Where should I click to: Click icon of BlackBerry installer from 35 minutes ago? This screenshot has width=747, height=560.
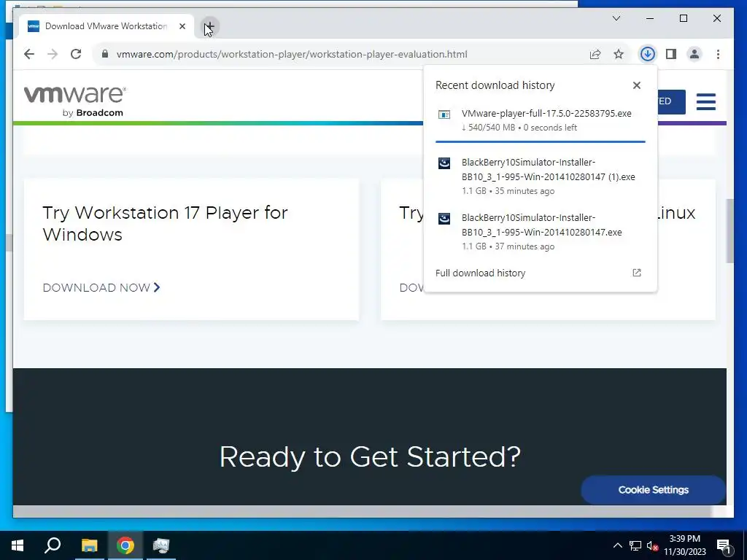pos(444,163)
